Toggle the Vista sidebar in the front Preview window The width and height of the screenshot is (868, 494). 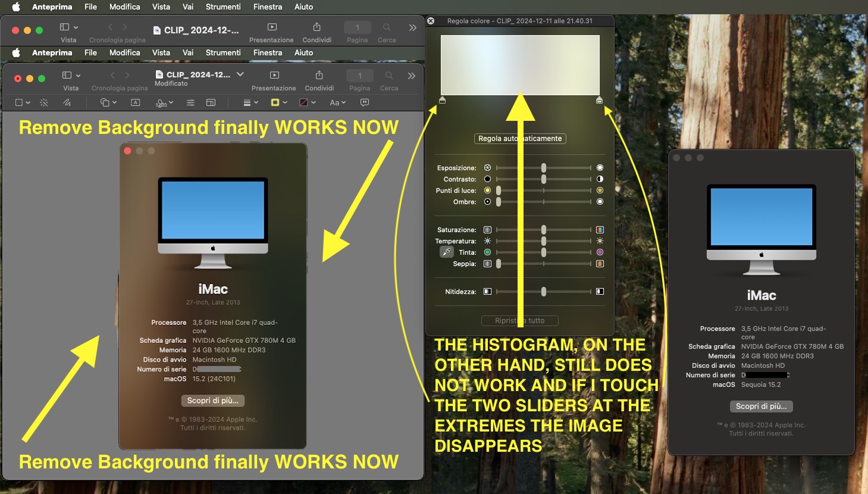tap(71, 76)
